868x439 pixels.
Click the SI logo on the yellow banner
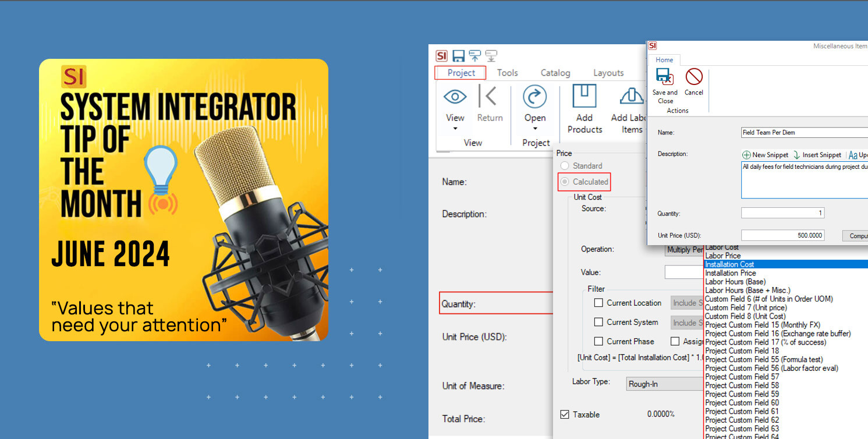pyautogui.click(x=74, y=76)
